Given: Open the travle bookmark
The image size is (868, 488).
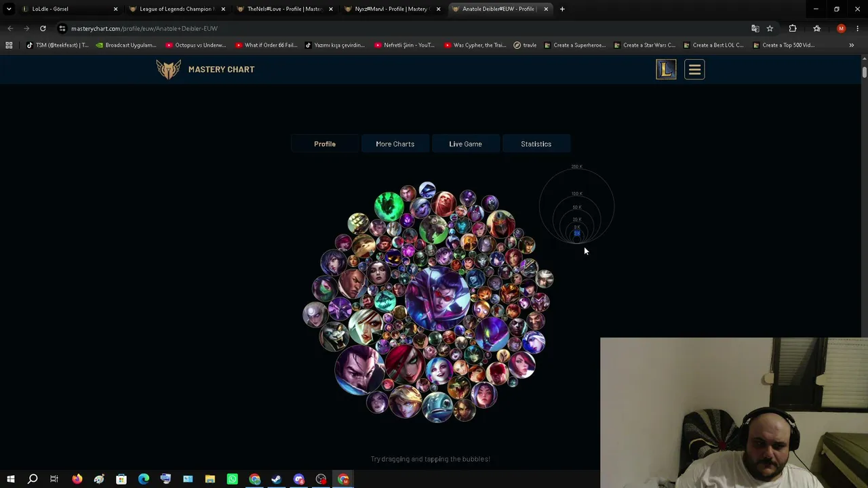Looking at the screenshot, I should tap(526, 45).
